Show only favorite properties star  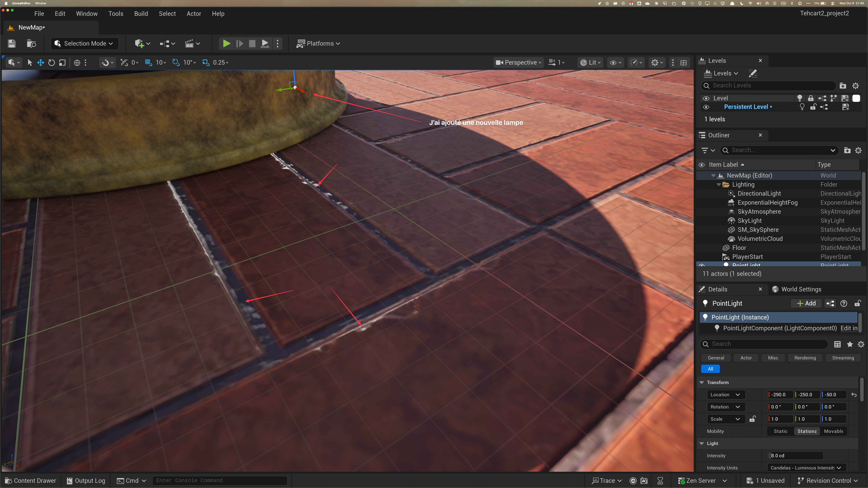[850, 344]
